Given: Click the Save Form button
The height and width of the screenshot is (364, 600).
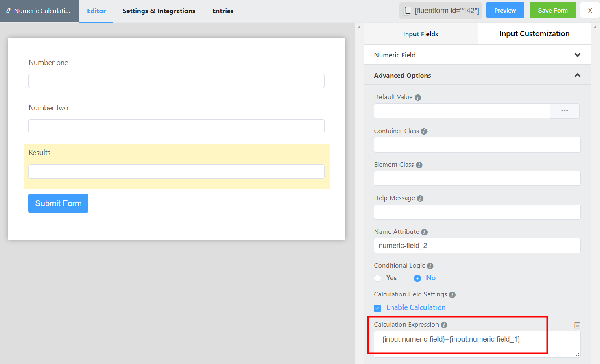Looking at the screenshot, I should [x=552, y=11].
